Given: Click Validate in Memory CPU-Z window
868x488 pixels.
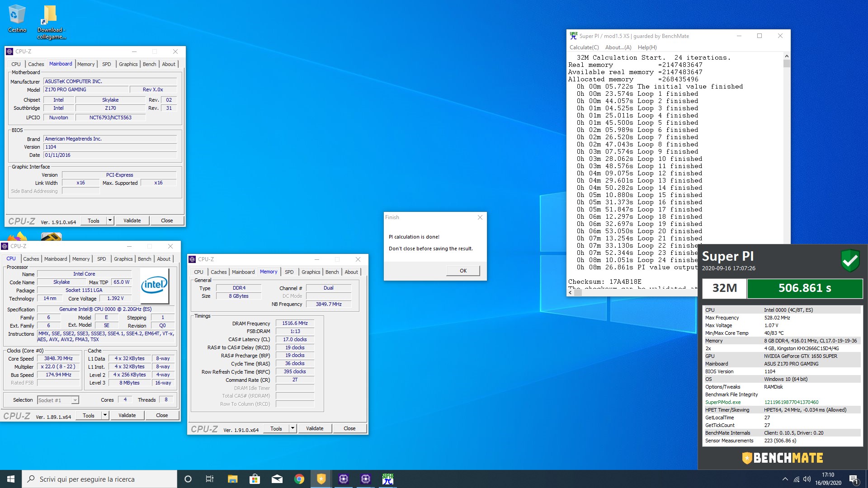Looking at the screenshot, I should 315,428.
